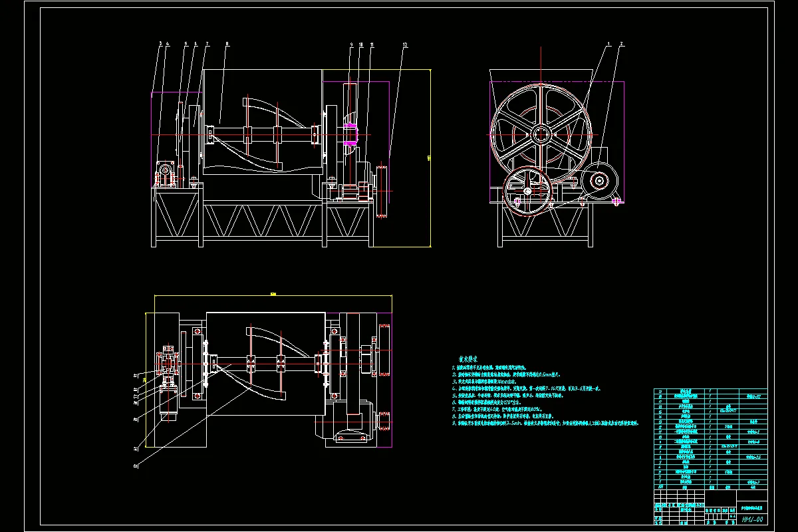This screenshot has height=532, width=798.
Task: Click rotated callout 14 beside the plan view
Action: [x=136, y=449]
